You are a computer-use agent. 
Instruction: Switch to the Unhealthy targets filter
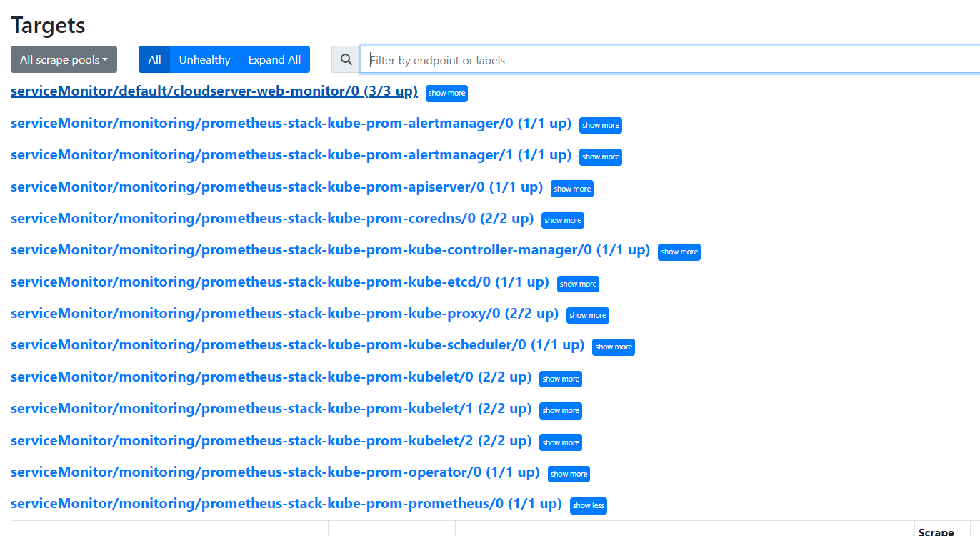coord(204,60)
